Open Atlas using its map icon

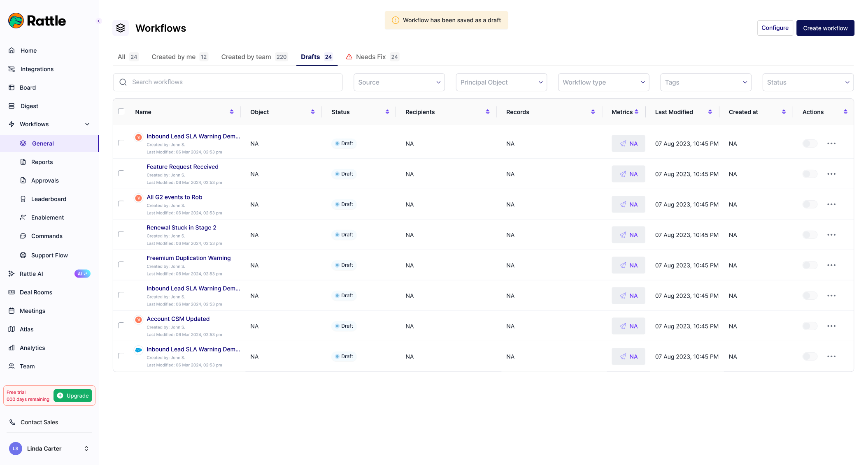(x=12, y=329)
